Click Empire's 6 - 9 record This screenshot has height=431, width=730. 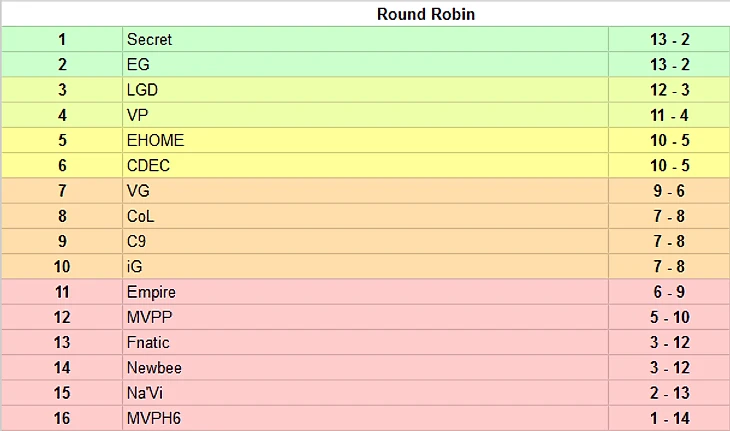click(669, 292)
